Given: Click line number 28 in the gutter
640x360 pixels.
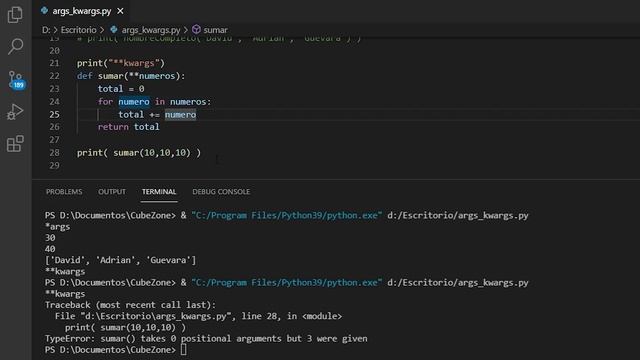Looking at the screenshot, I should (54, 153).
